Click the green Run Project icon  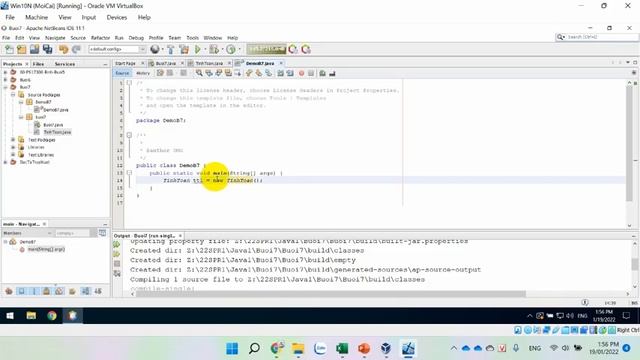[198, 49]
